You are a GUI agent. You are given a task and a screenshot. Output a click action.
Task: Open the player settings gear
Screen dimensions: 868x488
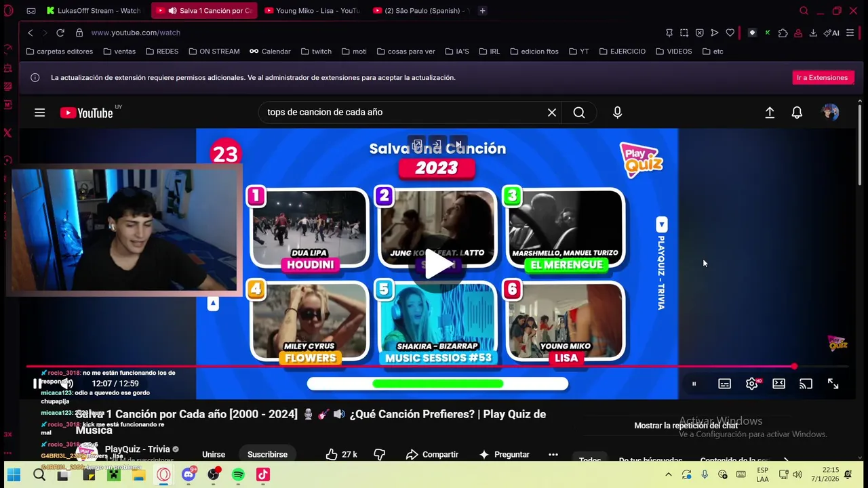(x=751, y=384)
